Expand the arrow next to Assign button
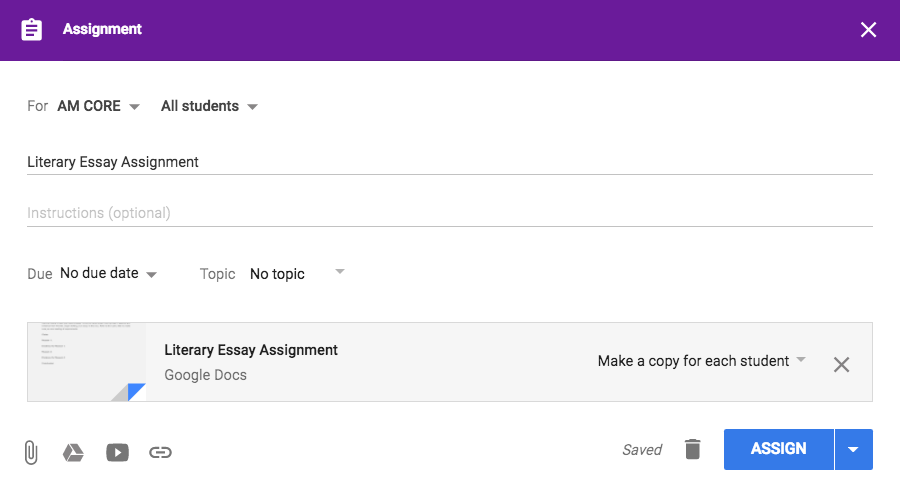The height and width of the screenshot is (497, 900). point(853,449)
